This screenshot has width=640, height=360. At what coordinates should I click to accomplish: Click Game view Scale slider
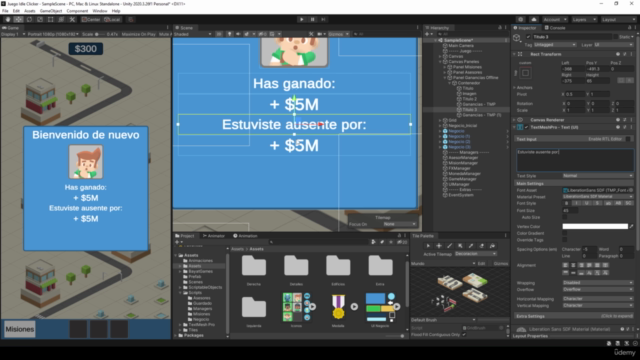[100, 34]
